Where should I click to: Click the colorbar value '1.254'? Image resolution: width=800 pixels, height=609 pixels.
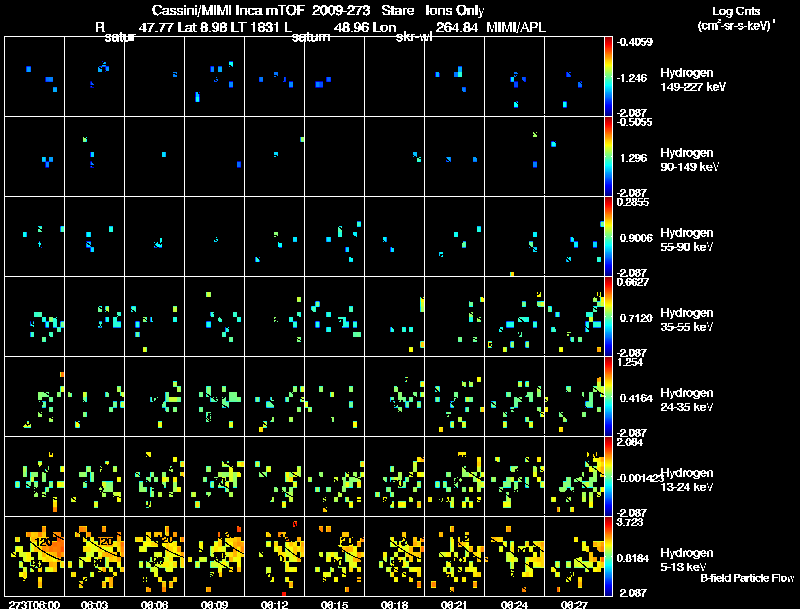point(630,362)
